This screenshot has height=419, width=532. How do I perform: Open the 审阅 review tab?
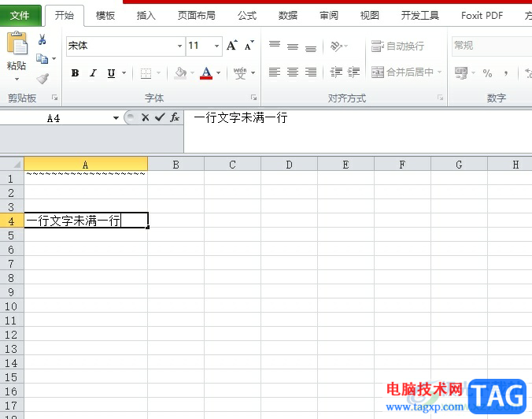point(329,16)
